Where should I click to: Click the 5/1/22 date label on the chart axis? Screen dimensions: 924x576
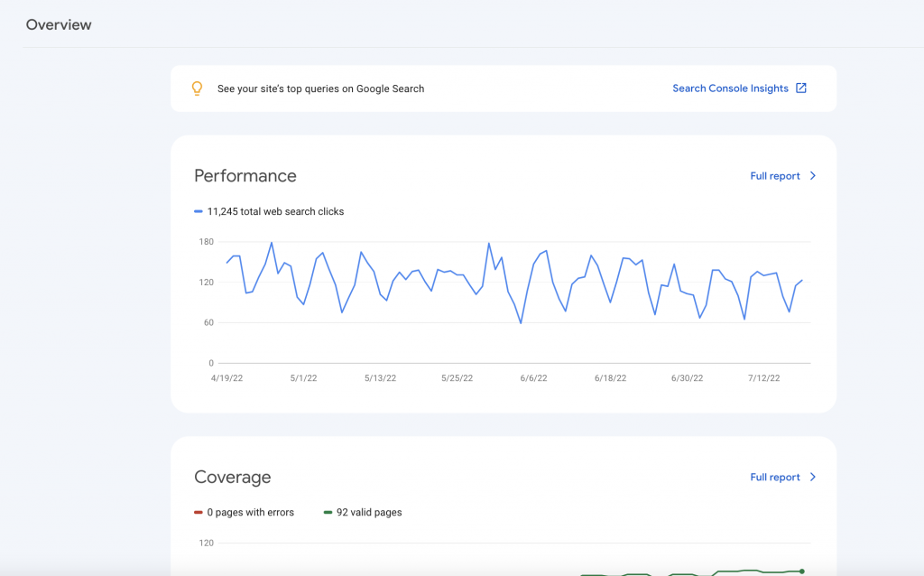click(303, 378)
